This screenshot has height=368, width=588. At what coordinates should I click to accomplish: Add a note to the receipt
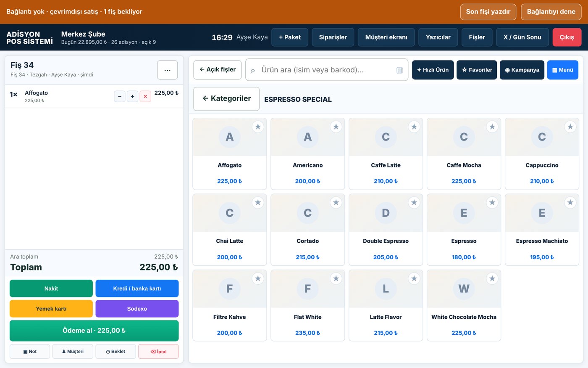pos(30,352)
